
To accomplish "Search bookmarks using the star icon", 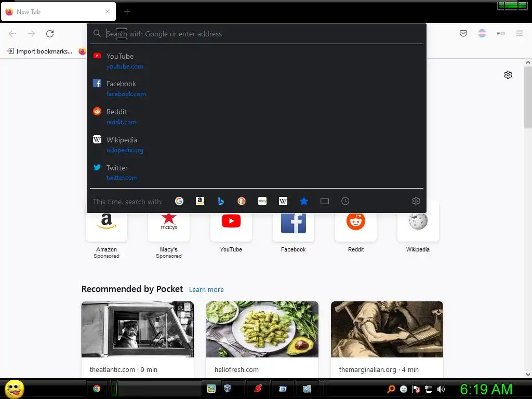I will pos(303,201).
